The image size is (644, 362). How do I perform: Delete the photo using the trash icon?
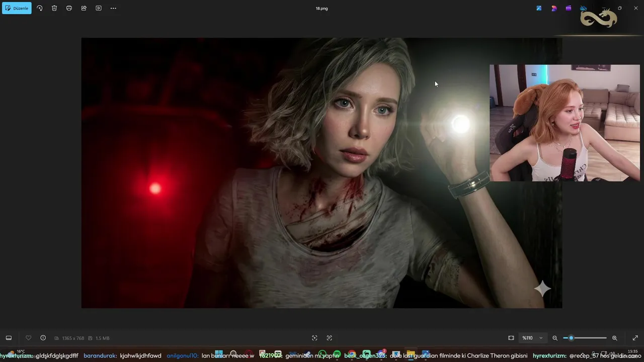coord(54,8)
